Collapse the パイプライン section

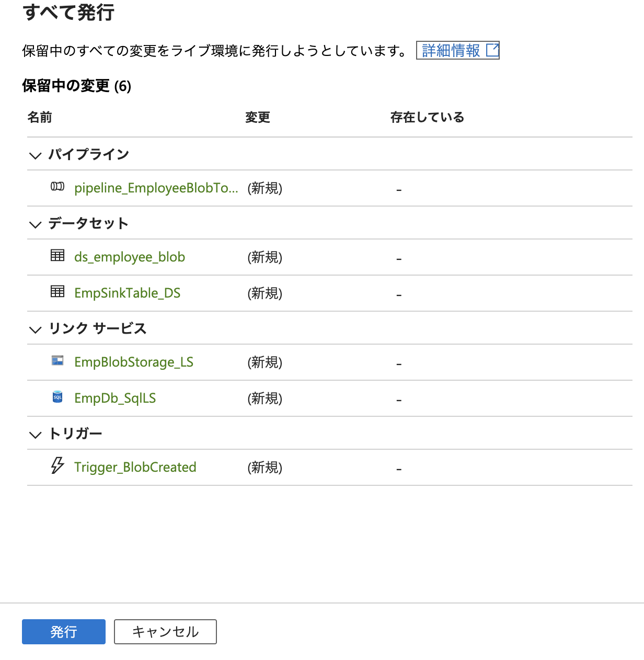[x=35, y=154]
